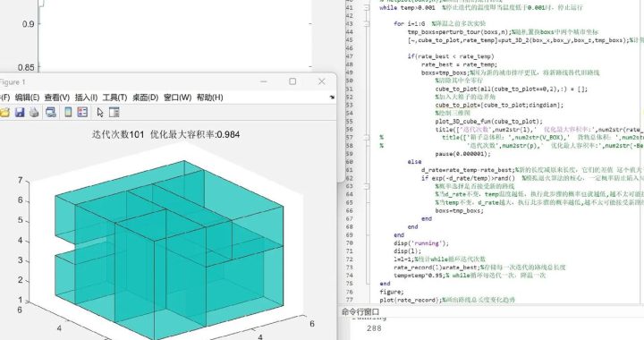
Task: Click the output value 288 in the command window
Action: tap(374, 328)
